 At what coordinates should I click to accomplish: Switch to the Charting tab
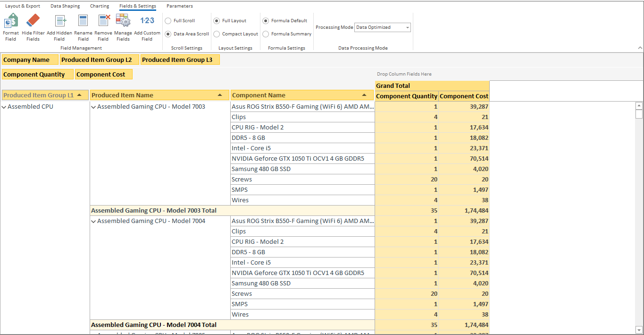(100, 6)
